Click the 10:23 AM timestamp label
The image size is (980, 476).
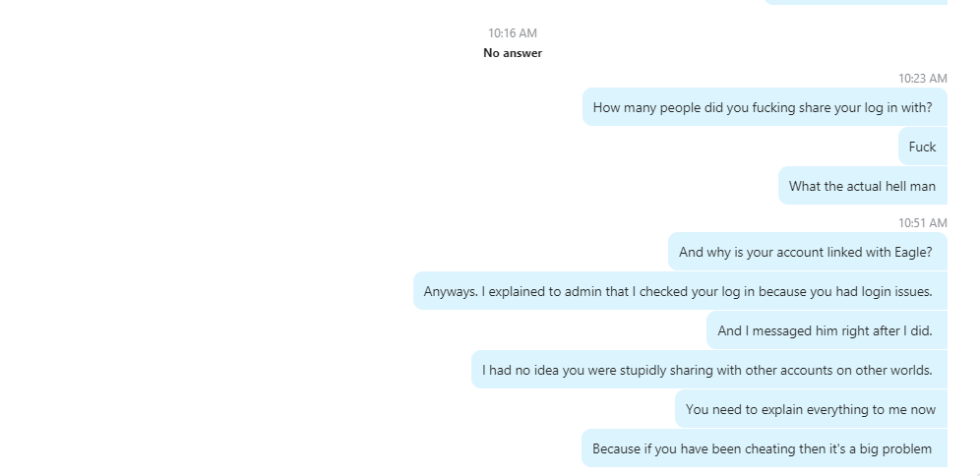click(x=923, y=78)
